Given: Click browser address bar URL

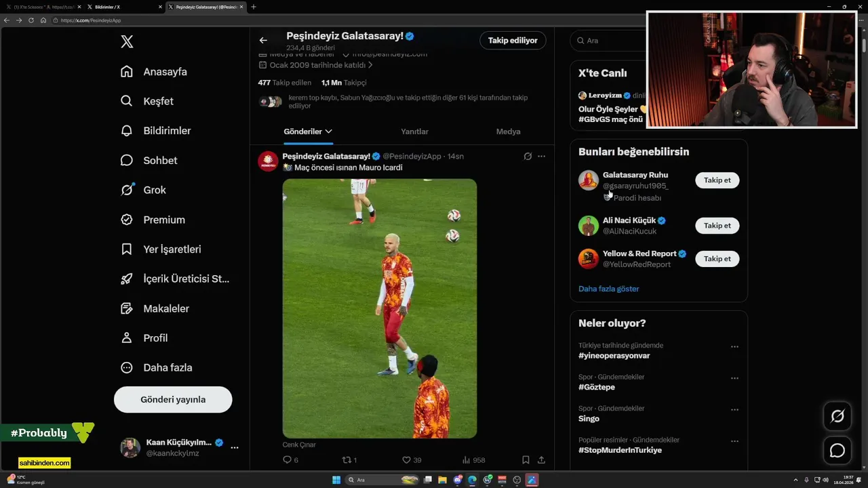Looking at the screenshot, I should 91,20.
